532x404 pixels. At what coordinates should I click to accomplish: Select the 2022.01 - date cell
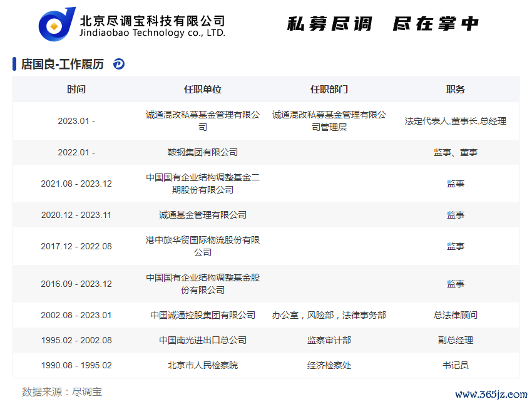point(76,152)
